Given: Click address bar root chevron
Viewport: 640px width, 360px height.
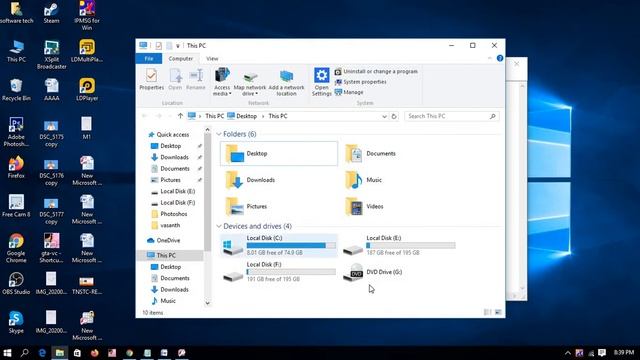Looking at the screenshot, I should (x=200, y=116).
